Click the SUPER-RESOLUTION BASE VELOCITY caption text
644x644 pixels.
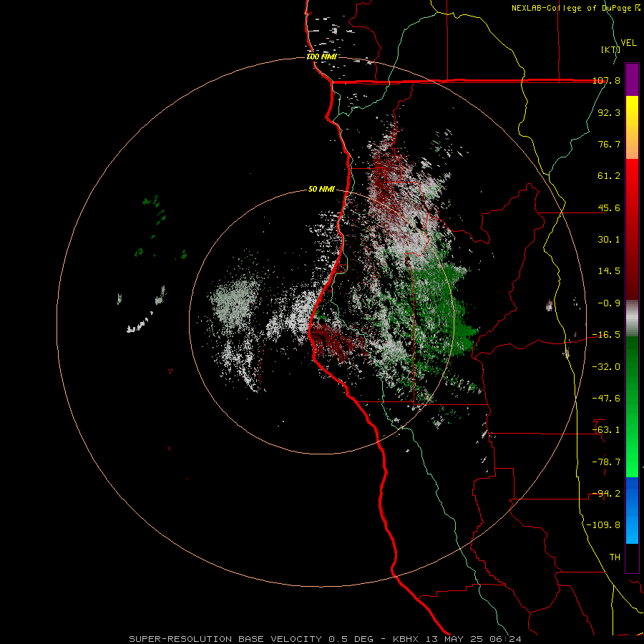pos(227,639)
